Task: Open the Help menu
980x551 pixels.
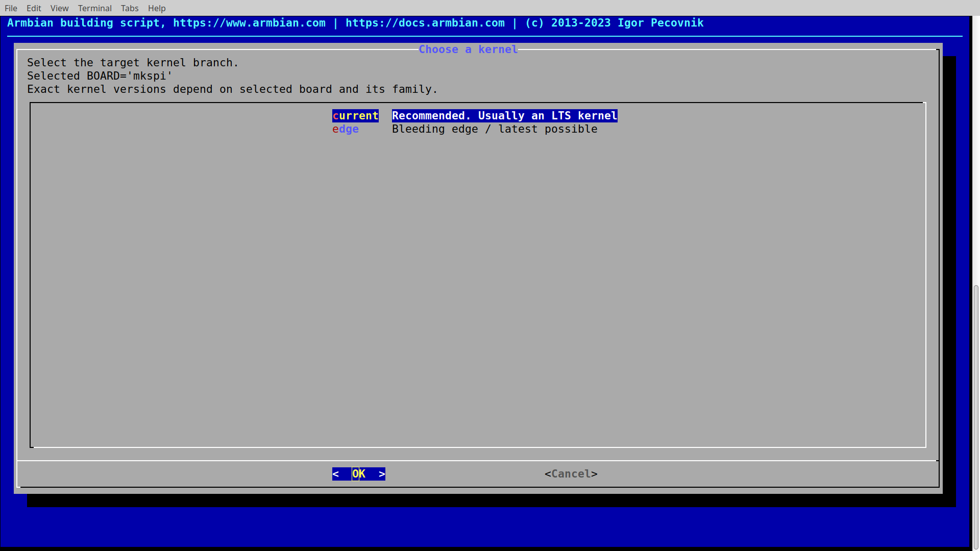Action: pos(157,8)
